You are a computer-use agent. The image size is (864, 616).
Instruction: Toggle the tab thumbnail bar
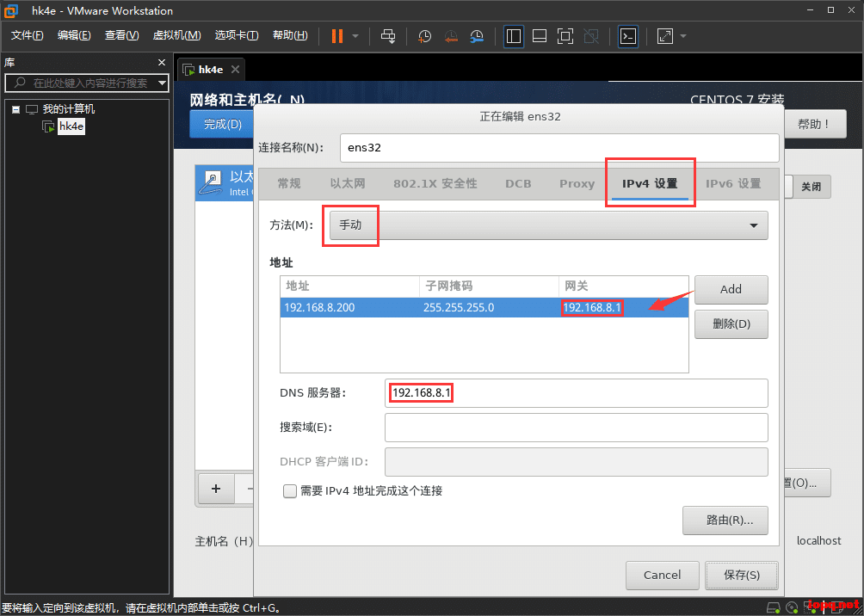[x=540, y=36]
